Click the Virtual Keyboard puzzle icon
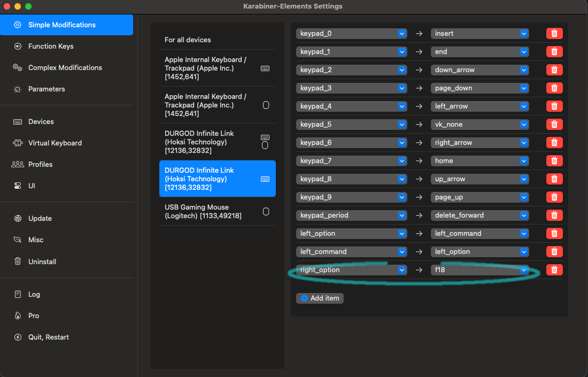588x377 pixels. [18, 143]
